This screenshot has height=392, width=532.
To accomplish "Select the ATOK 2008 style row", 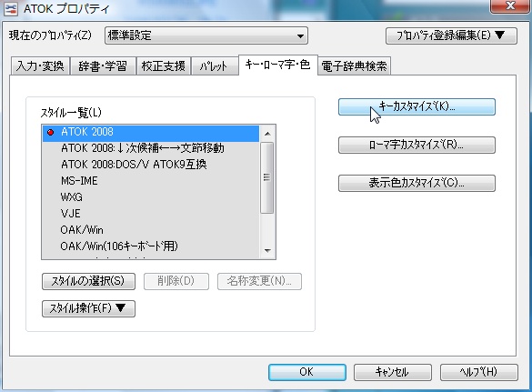I will [151, 133].
